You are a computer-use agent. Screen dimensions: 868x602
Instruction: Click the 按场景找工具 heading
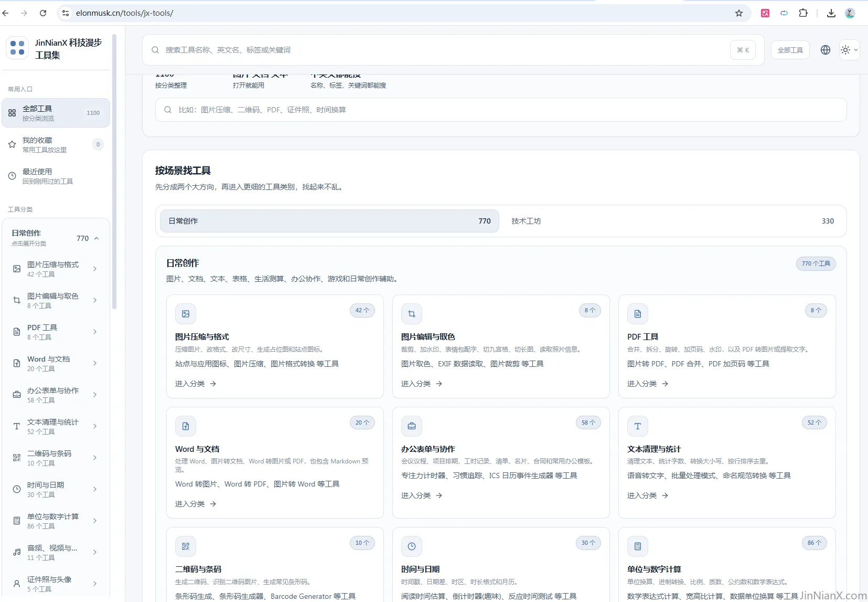coord(183,171)
